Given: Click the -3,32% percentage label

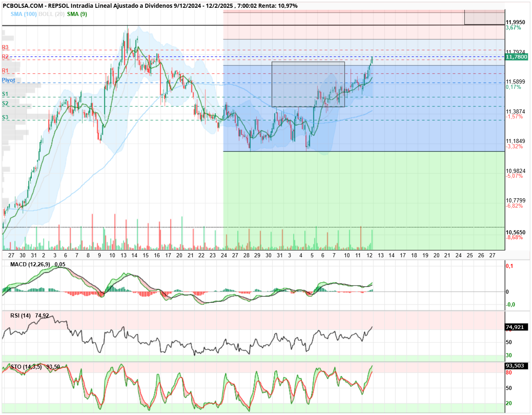Looking at the screenshot, I should pyautogui.click(x=514, y=147).
